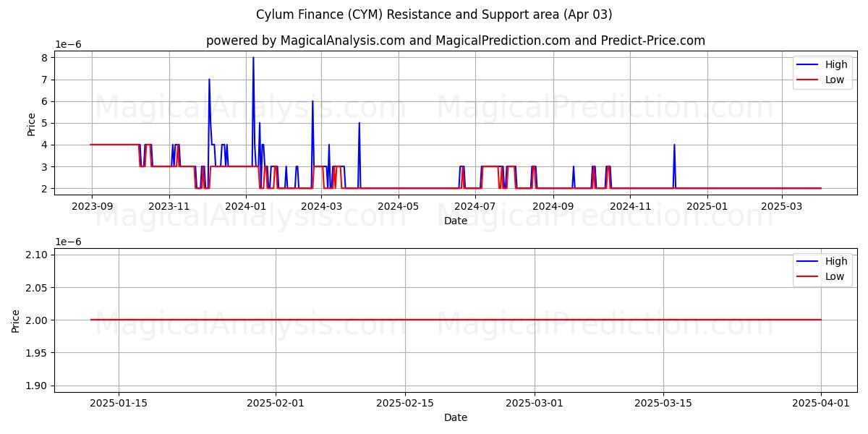The image size is (868, 434).
Task: Click the '2024-05' x-axis label in the top chart
Action: 399,207
